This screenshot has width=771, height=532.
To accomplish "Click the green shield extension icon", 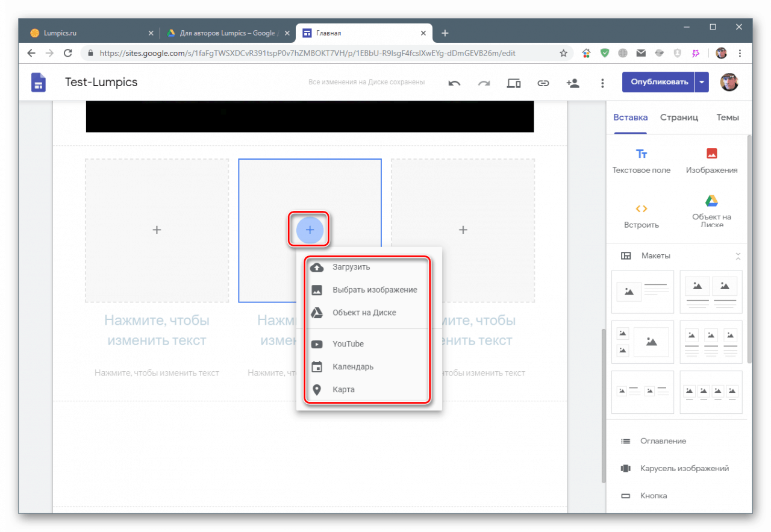I will point(604,53).
